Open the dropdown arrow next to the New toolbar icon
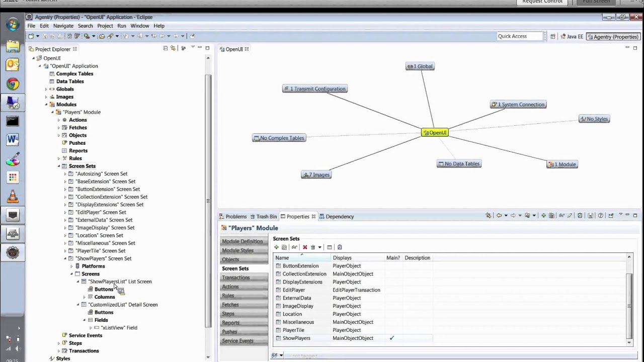Image resolution: width=644 pixels, height=362 pixels. coord(37,36)
